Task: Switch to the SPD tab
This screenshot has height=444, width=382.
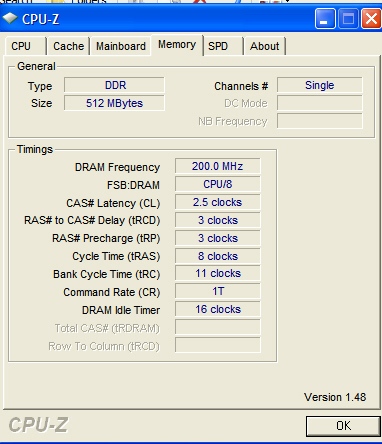Action: coord(223,46)
